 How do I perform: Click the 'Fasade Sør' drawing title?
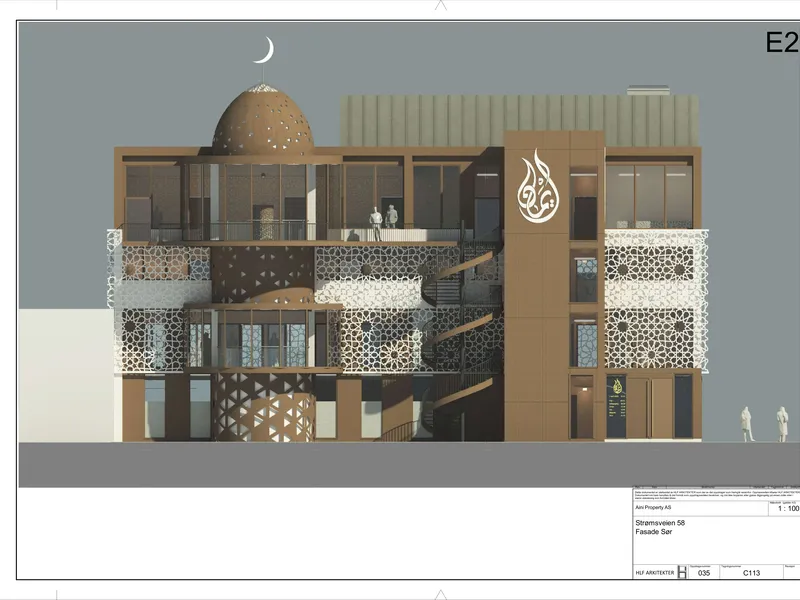click(654, 532)
